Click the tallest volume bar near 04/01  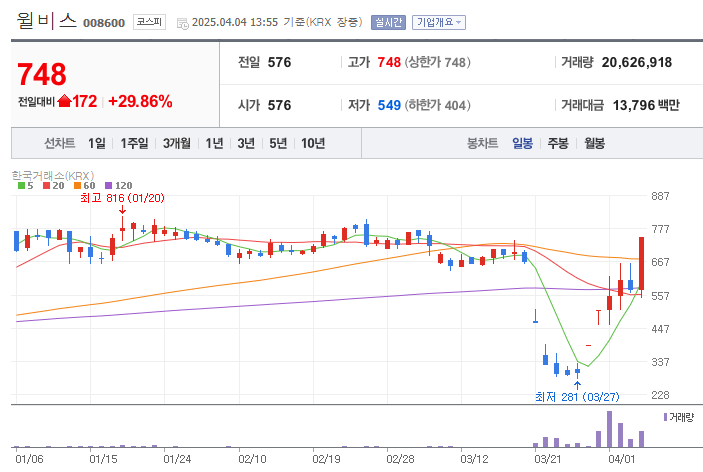[609, 429]
